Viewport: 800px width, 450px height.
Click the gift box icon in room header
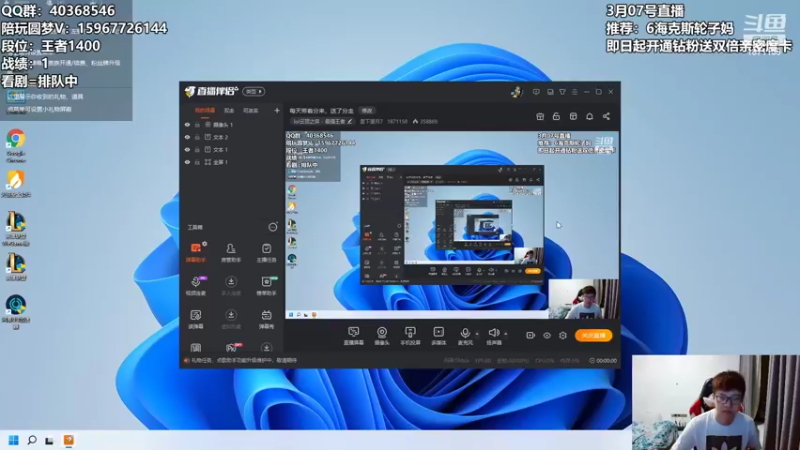[540, 116]
